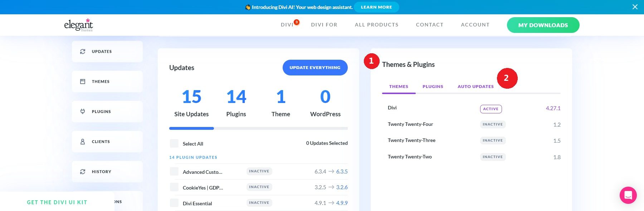The height and width of the screenshot is (211, 644).
Task: Click the Active badge for Divi
Action: point(491,109)
